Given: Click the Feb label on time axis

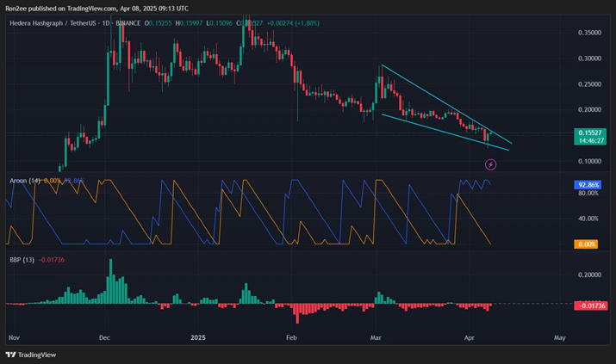Looking at the screenshot, I should click(x=291, y=339).
